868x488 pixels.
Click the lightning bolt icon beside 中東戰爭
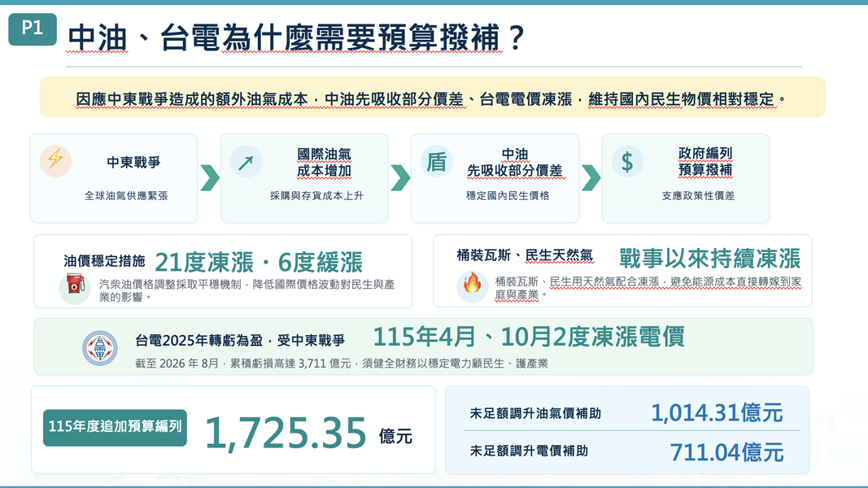tap(55, 161)
